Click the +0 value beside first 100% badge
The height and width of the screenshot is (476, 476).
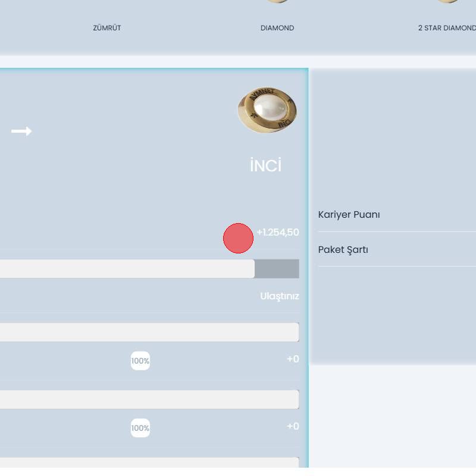coord(293,359)
